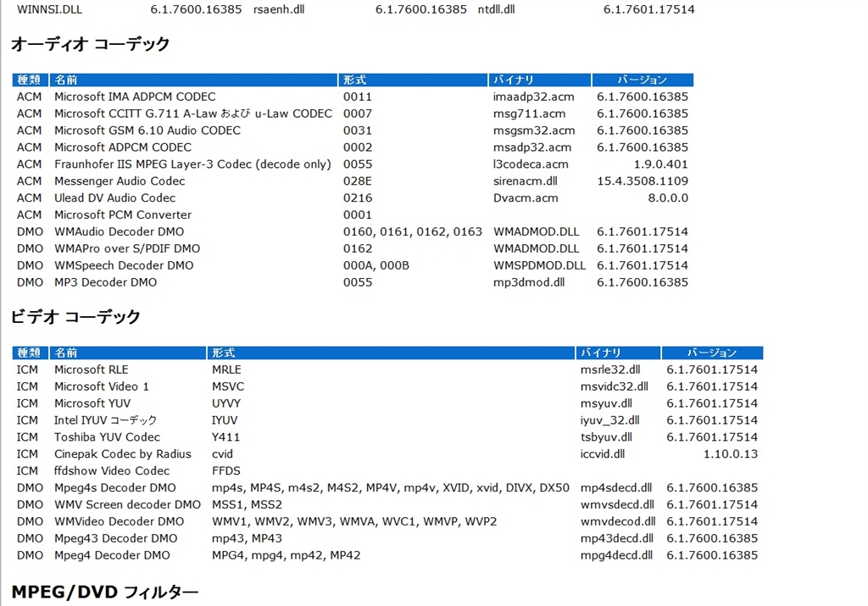Click the 形式 header of the video codec table

(391, 353)
